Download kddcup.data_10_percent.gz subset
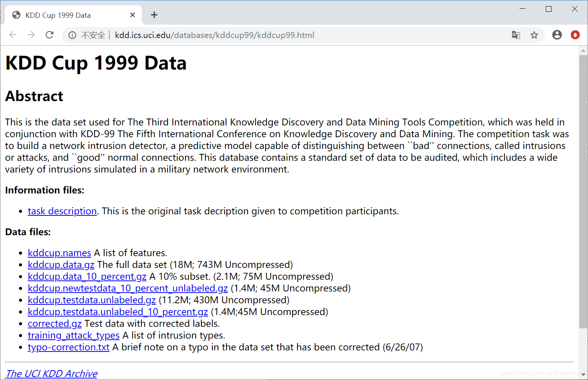588x380 pixels. (87, 277)
